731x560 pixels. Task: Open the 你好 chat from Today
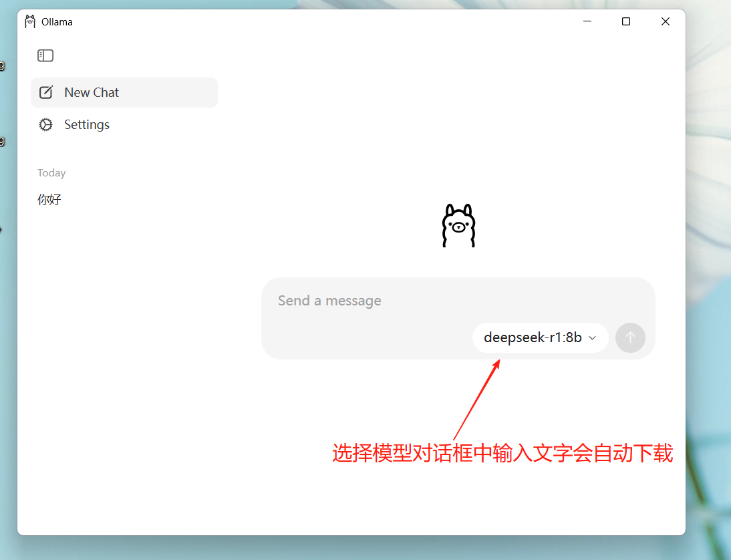pyautogui.click(x=49, y=200)
